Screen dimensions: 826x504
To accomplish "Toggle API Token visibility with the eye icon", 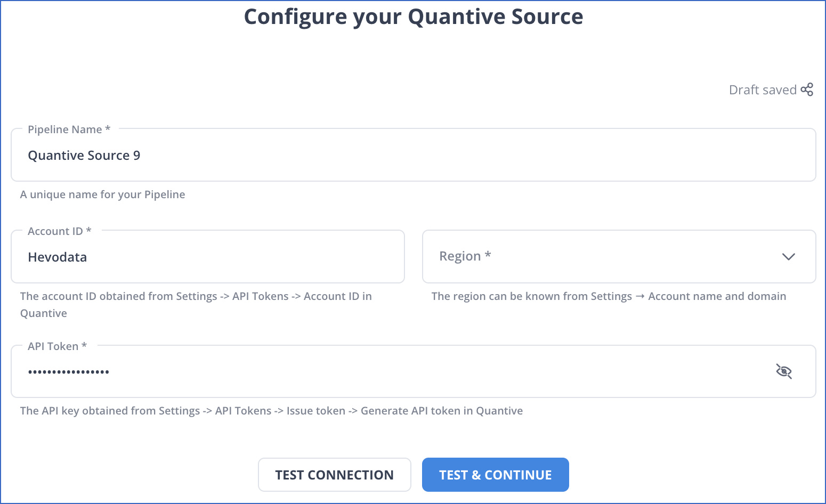I will pos(783,371).
